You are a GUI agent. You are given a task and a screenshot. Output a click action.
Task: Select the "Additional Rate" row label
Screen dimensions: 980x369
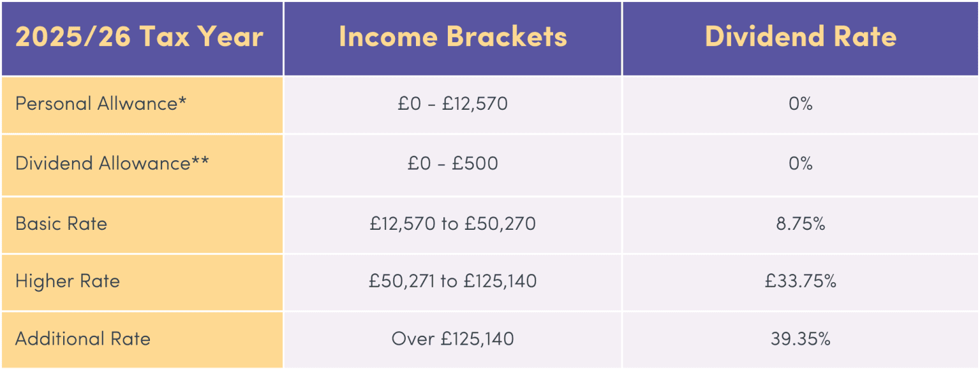coord(83,338)
